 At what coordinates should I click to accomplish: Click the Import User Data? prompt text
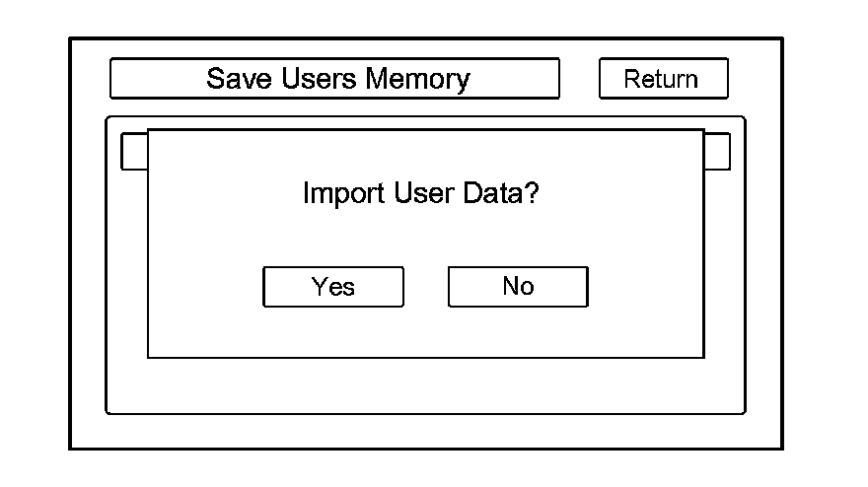click(420, 192)
